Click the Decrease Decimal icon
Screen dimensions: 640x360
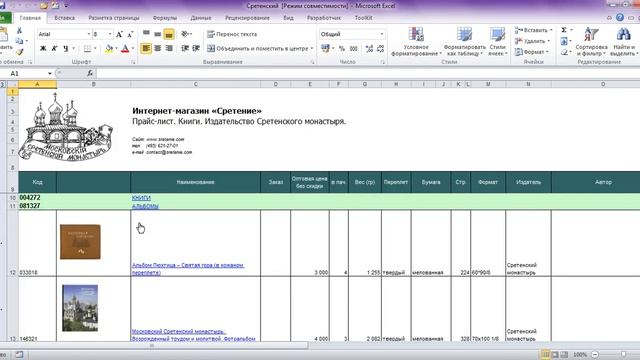click(x=380, y=49)
